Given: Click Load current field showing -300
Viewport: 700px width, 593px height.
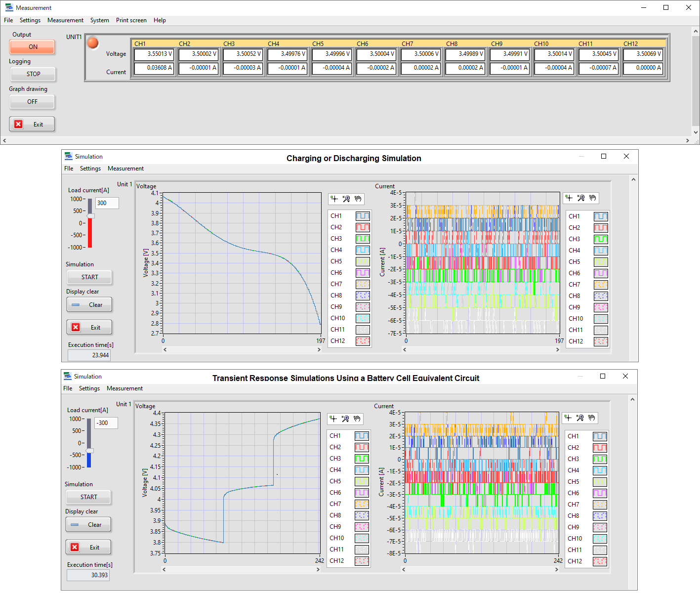Looking at the screenshot, I should point(106,423).
